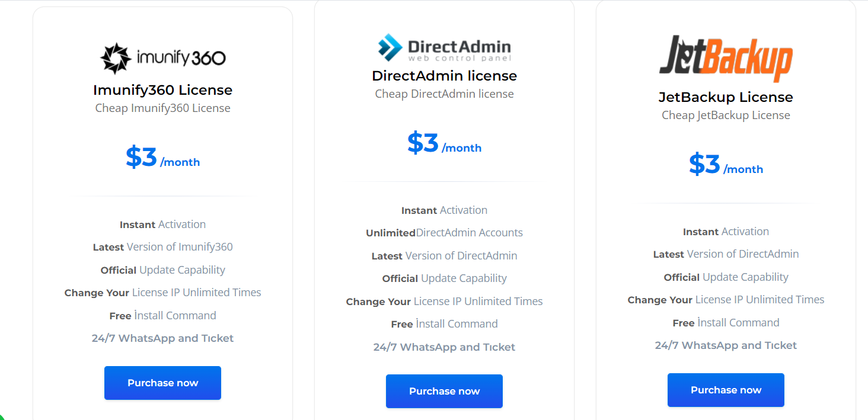The height and width of the screenshot is (420, 868).
Task: Click "24/7 WhatsApp and Ticket" under JetBackup
Action: [726, 345]
